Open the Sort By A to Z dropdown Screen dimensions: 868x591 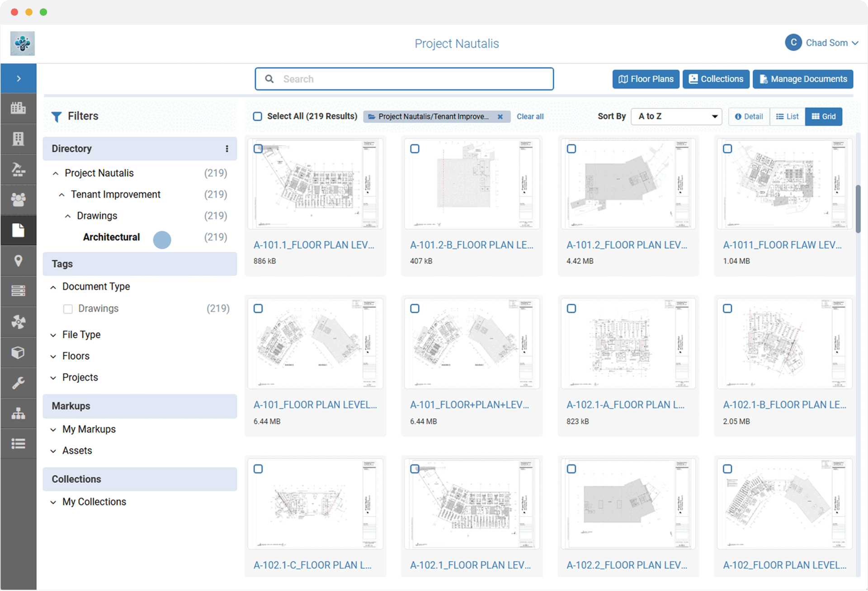click(676, 116)
